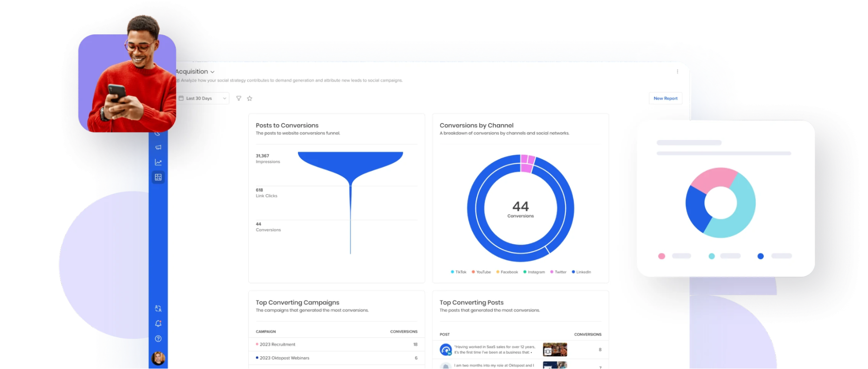Viewport: 868px width, 369px height.
Task: Click the switch user icon in sidebar
Action: point(158,309)
